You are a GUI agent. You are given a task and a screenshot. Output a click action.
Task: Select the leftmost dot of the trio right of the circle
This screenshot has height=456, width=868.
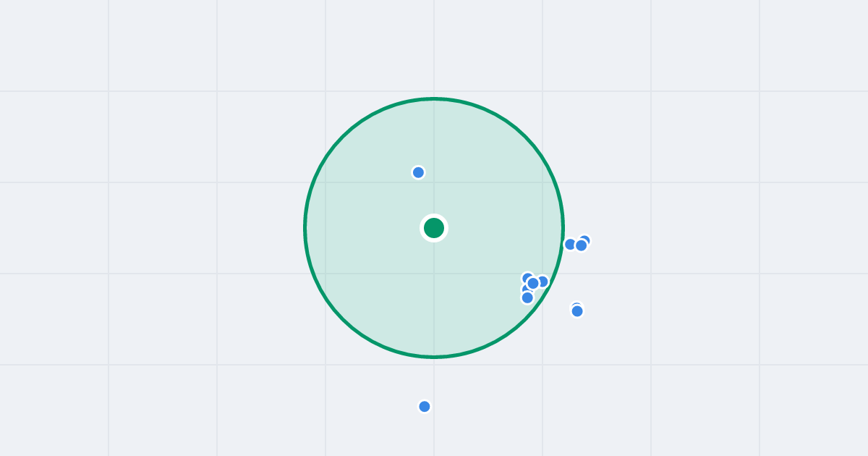(x=570, y=244)
